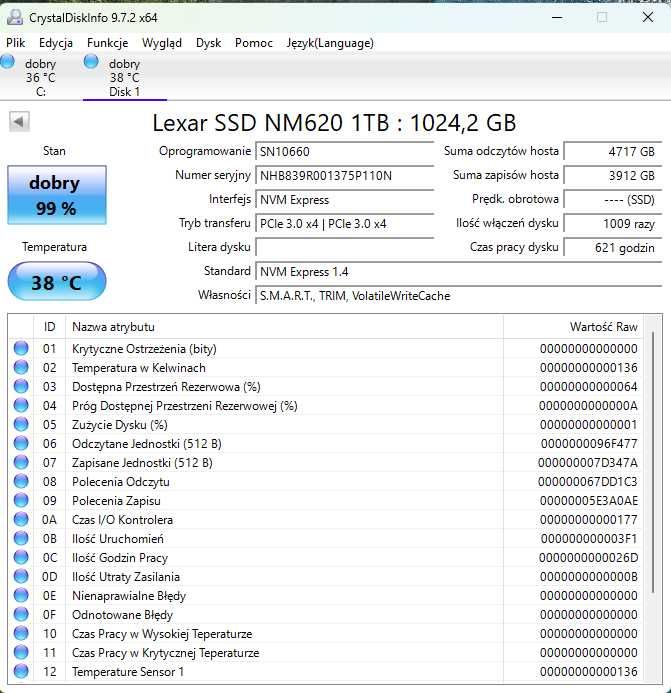The height and width of the screenshot is (693, 671).
Task: Select raw value 00000007D347A
Action: pyautogui.click(x=588, y=463)
